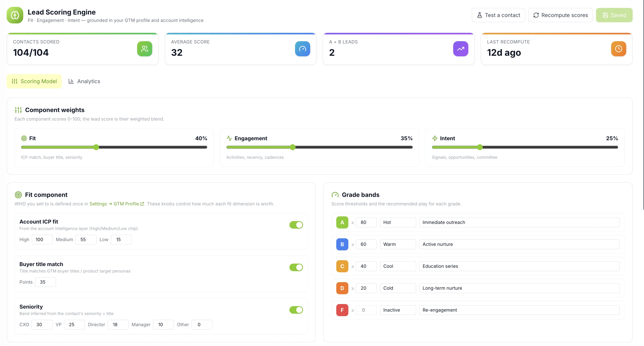This screenshot has width=644, height=346.
Task: Click the grade C threshold field 40
Action: pos(366,266)
